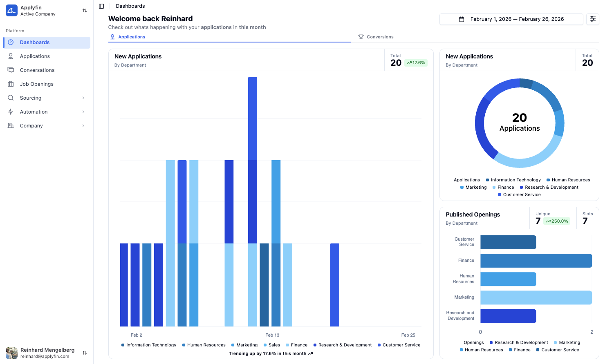The image size is (614, 364).
Task: Open Applications in the sidebar
Action: (x=35, y=56)
